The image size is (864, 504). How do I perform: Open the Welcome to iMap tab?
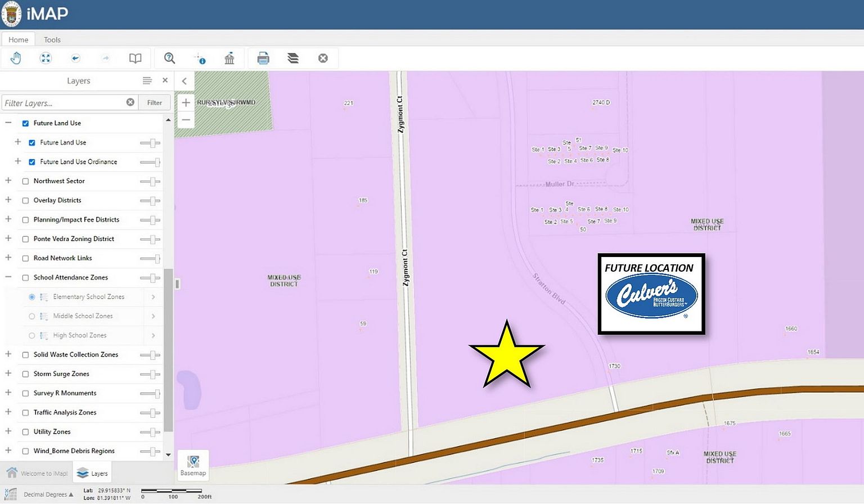(37, 473)
